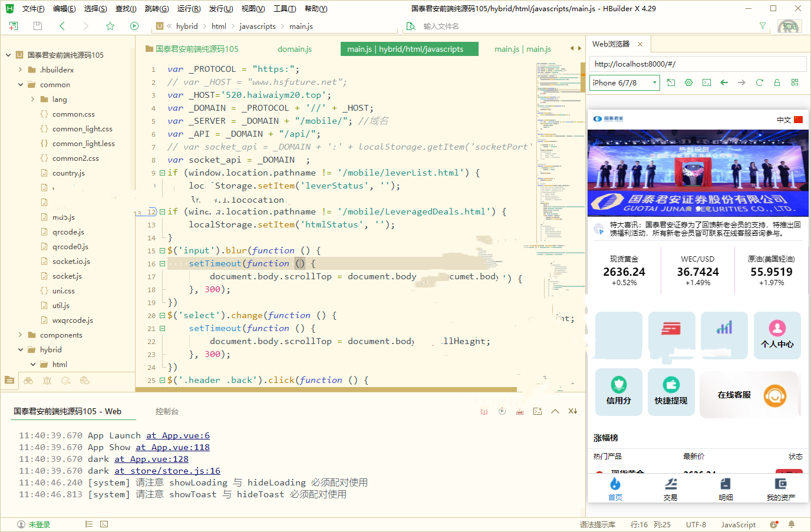The height and width of the screenshot is (532, 811).
Task: Click the debug bug icon in sidebar bottom
Action: tap(47, 381)
